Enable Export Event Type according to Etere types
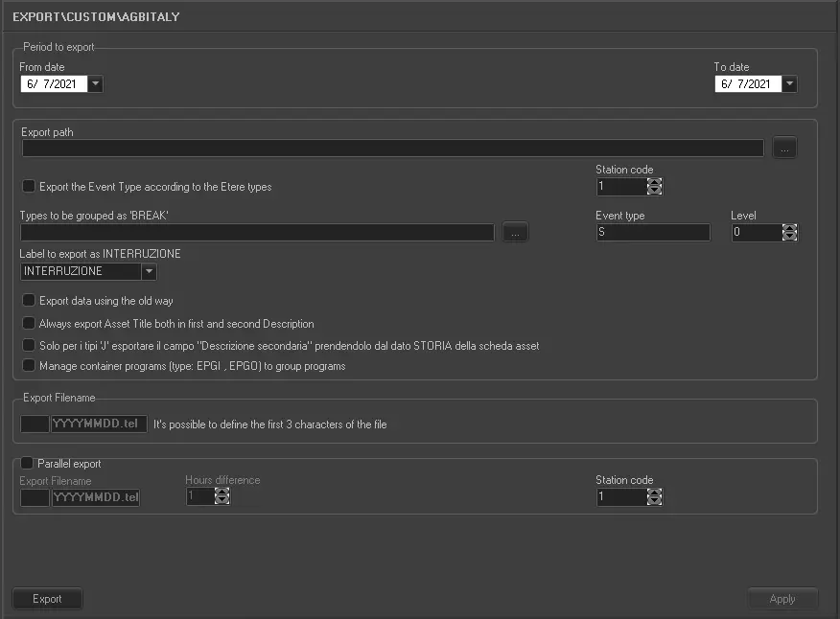This screenshot has width=840, height=619. click(x=29, y=187)
